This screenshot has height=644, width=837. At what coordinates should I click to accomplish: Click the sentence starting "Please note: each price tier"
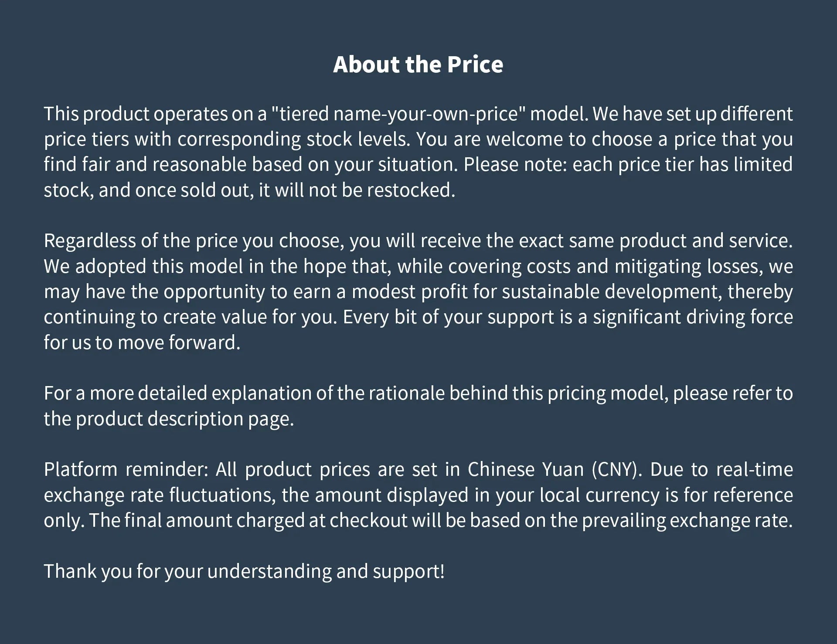click(x=628, y=165)
